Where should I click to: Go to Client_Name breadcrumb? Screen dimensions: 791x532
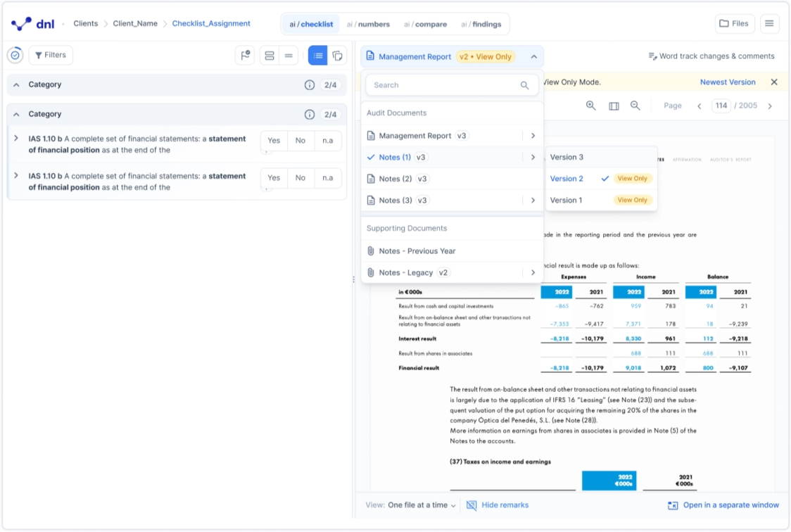pyautogui.click(x=135, y=24)
